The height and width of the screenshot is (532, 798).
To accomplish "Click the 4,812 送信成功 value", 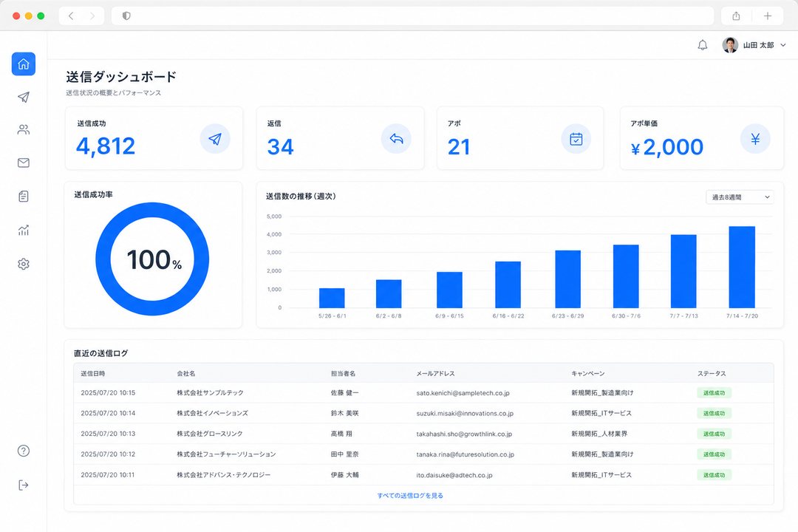I will (x=106, y=146).
